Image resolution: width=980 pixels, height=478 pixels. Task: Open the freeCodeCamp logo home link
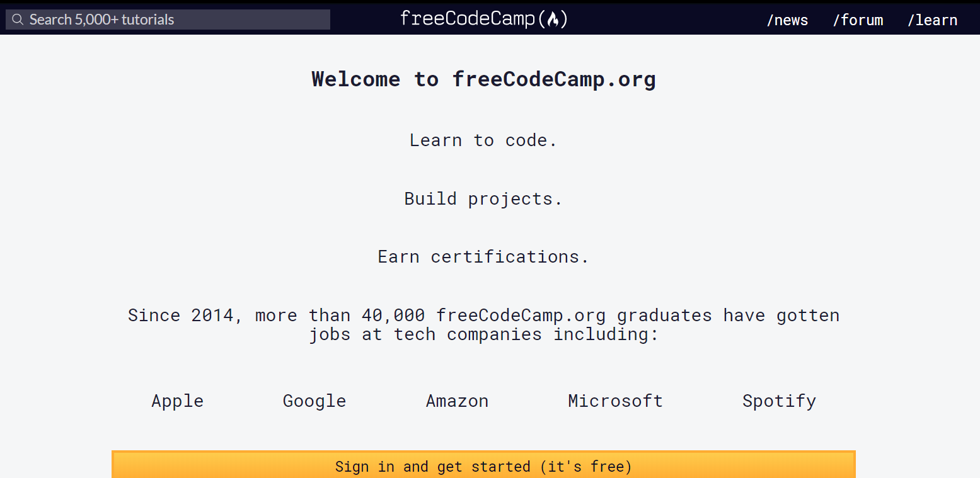pyautogui.click(x=484, y=19)
